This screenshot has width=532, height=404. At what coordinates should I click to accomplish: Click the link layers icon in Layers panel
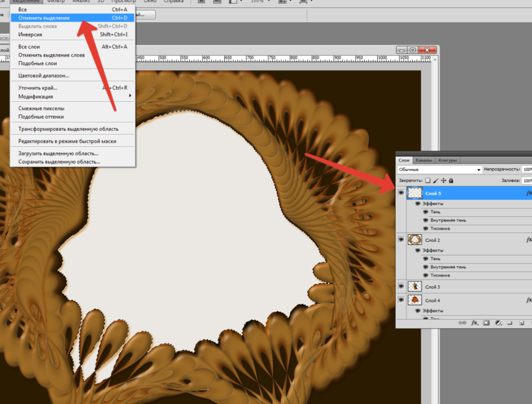tap(463, 323)
